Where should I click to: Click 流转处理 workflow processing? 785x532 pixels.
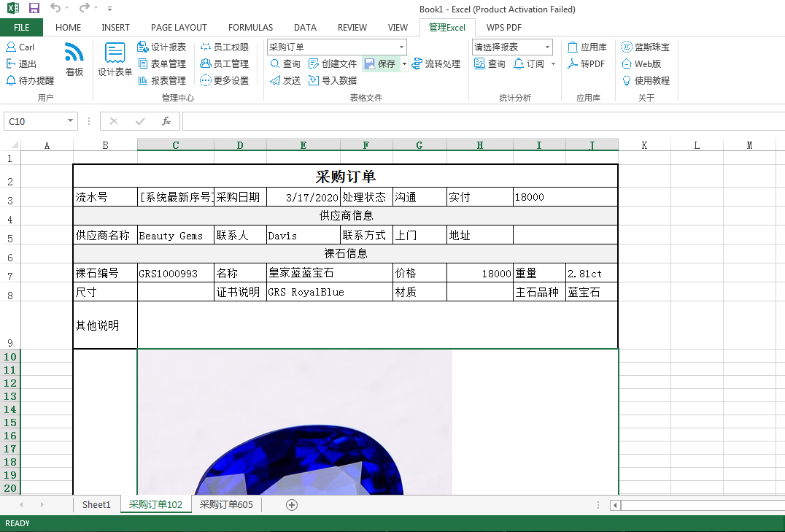point(436,63)
